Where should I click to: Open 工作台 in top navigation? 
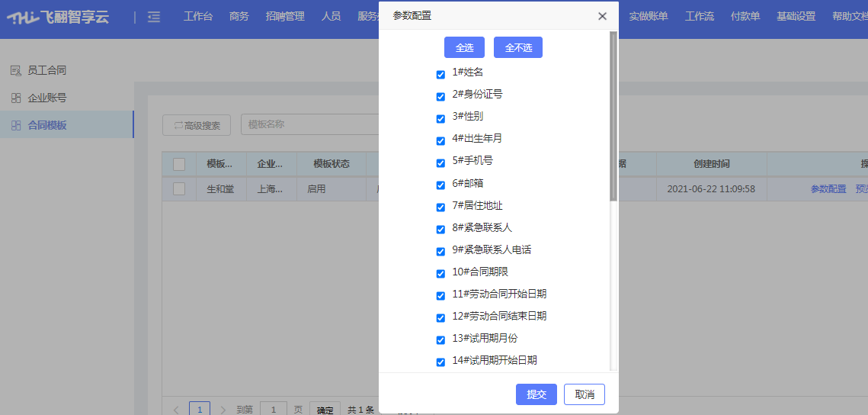[x=198, y=17]
